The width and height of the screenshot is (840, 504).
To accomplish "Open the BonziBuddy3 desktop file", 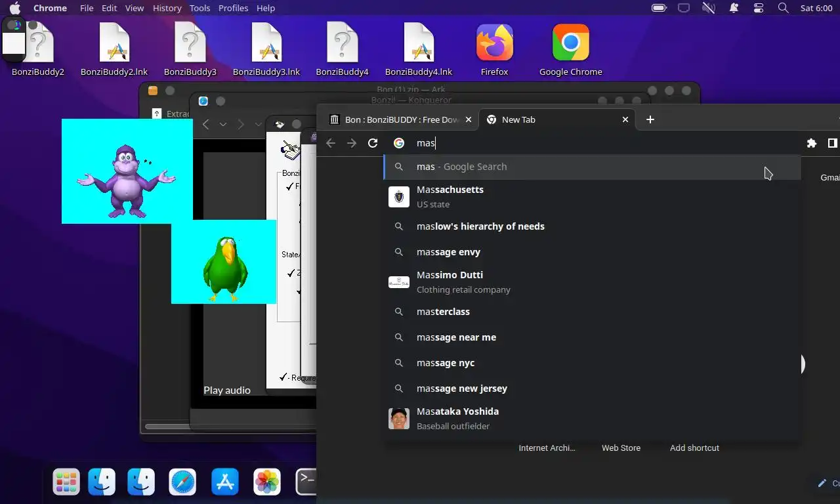I will [x=190, y=50].
